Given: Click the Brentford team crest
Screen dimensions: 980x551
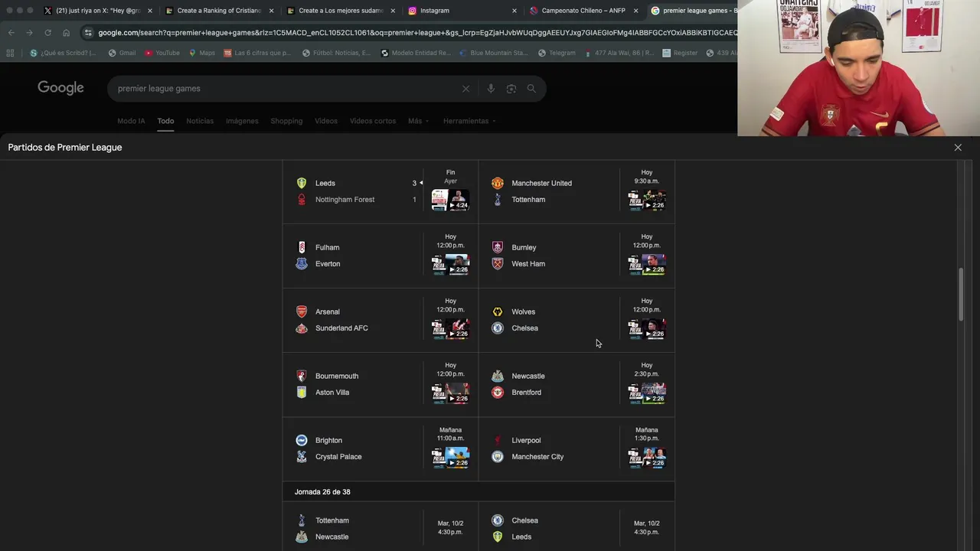Looking at the screenshot, I should click(x=498, y=393).
